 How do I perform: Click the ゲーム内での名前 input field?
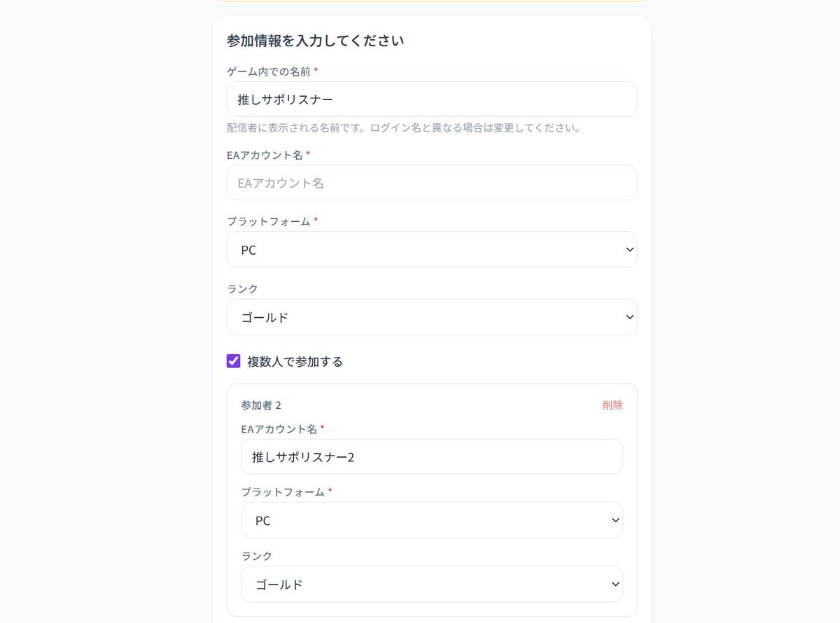click(x=432, y=99)
